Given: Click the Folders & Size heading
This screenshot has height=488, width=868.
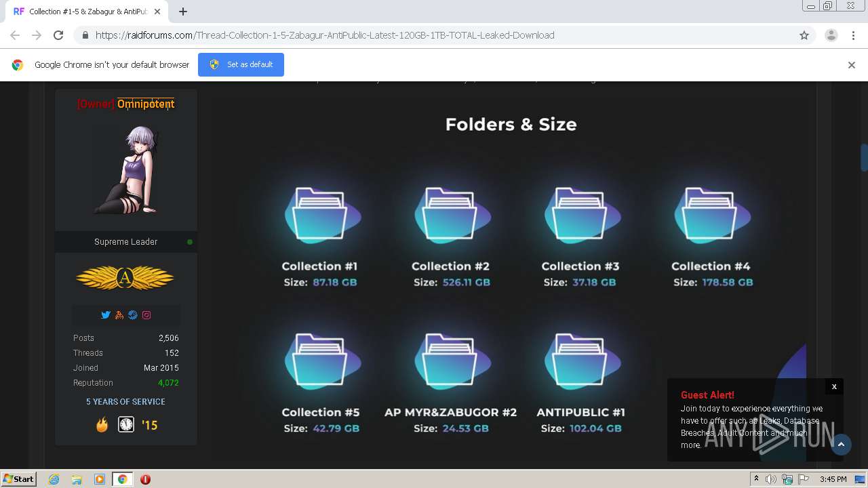Looking at the screenshot, I should 511,125.
